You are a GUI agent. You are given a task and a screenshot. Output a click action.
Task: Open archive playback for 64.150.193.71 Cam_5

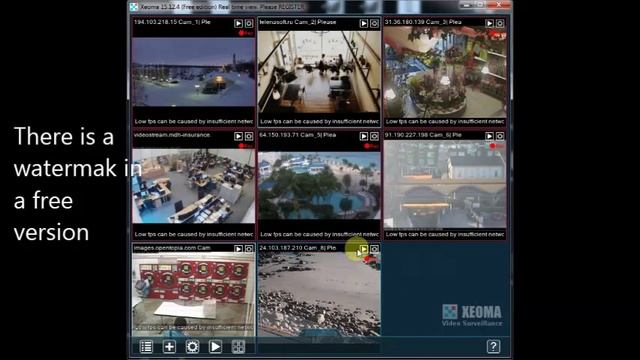pos(364,136)
